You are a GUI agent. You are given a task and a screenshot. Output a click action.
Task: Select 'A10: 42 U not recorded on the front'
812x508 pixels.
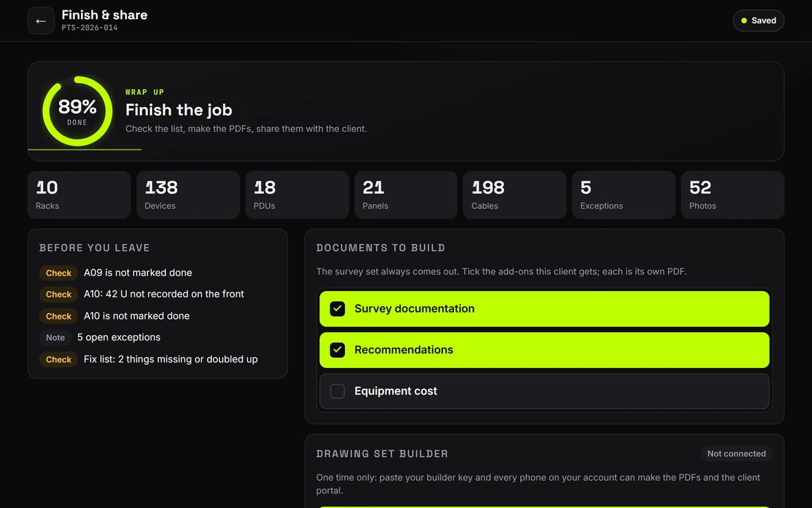click(164, 294)
